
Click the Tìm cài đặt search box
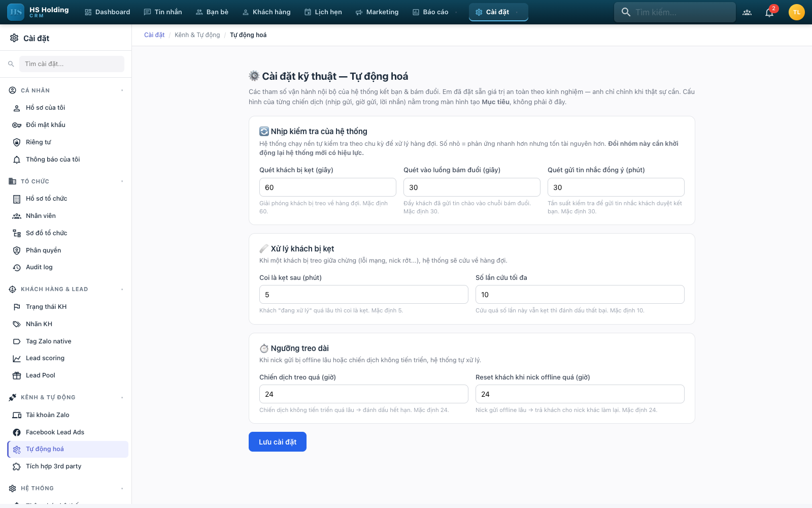point(72,64)
